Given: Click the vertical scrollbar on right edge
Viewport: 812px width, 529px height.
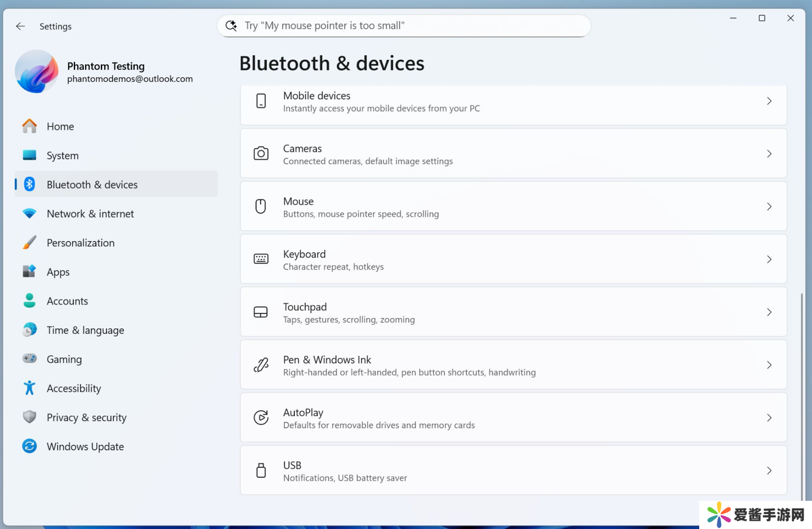Looking at the screenshot, I should click(801, 395).
